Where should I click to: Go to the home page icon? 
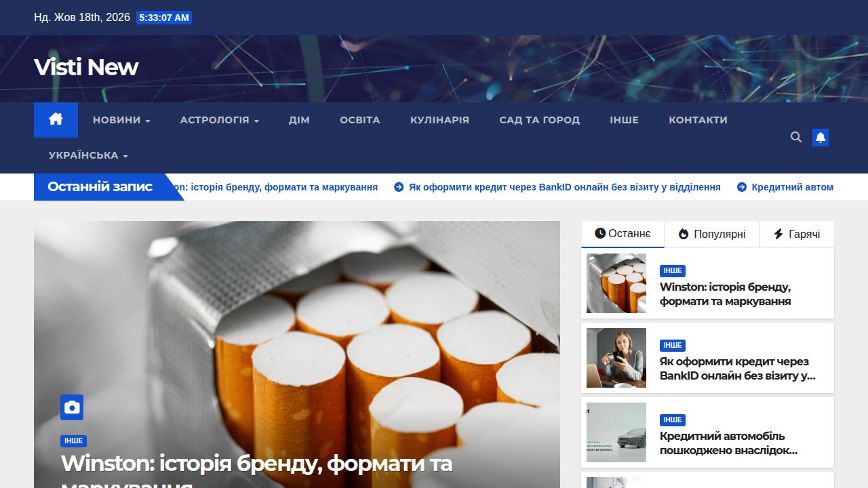click(x=56, y=119)
